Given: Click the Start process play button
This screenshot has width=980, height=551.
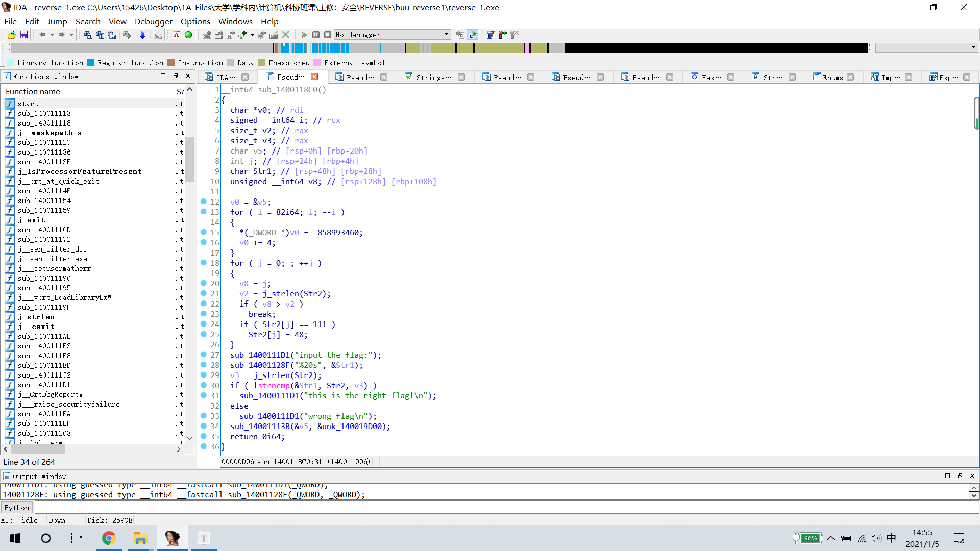Looking at the screenshot, I should (x=304, y=35).
